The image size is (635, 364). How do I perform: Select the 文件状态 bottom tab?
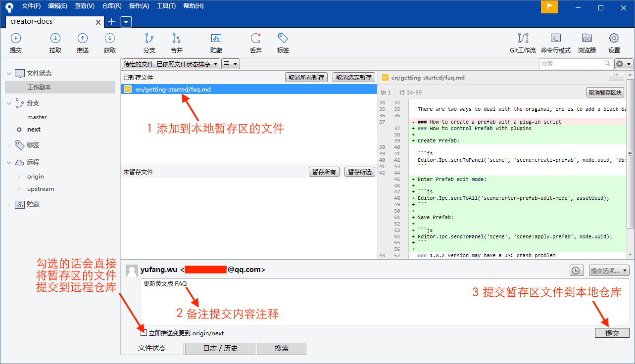152,348
